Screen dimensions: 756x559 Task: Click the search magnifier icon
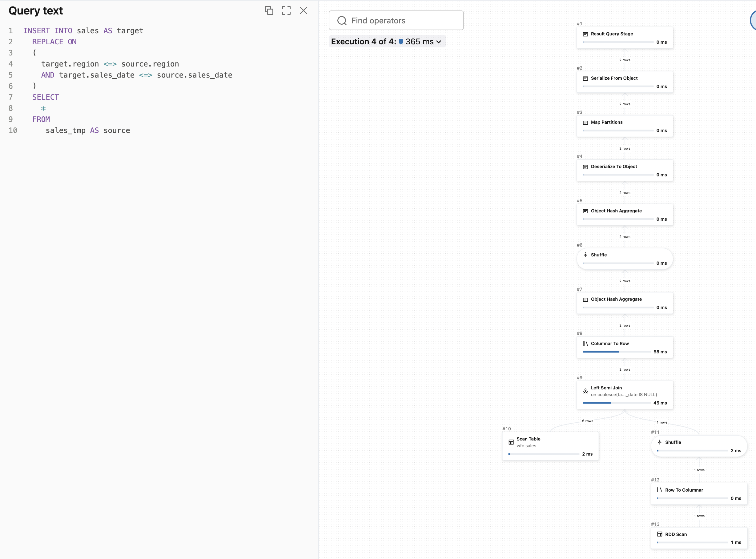(x=342, y=21)
